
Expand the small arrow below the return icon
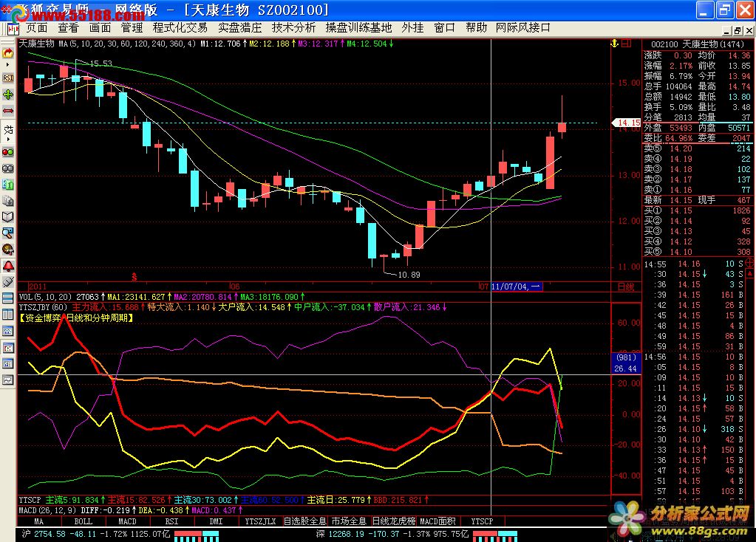point(7,64)
